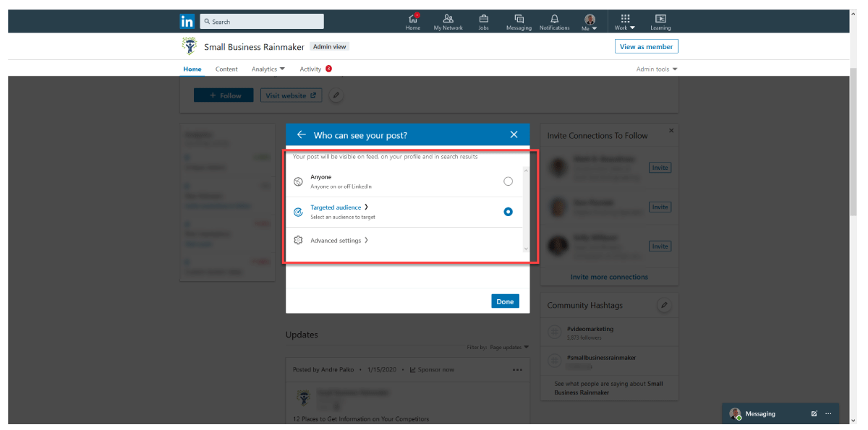Image resolution: width=868 pixels, height=430 pixels.
Task: Switch to the Activity tab
Action: [310, 69]
